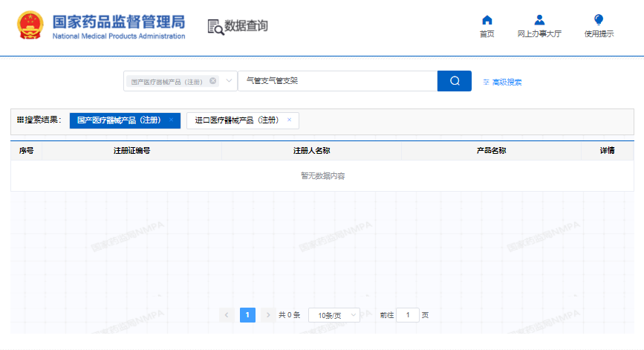Click the blue magnifier search button
The width and height of the screenshot is (644, 350).
[455, 81]
